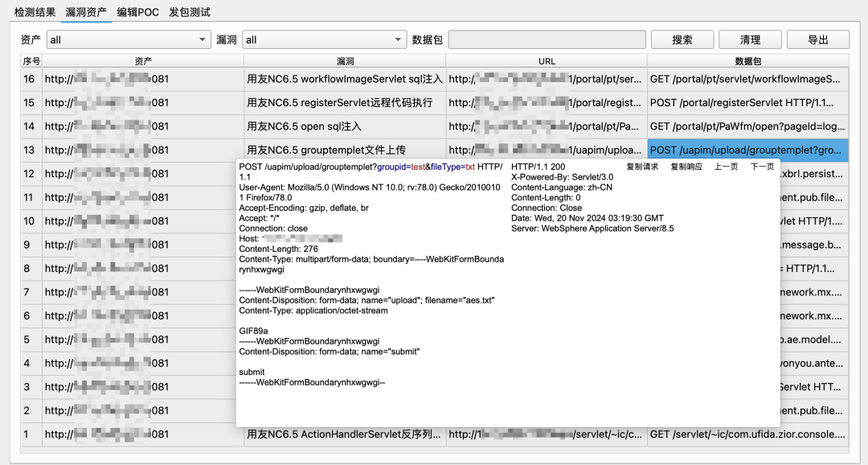Click sequence number 10 cell
Screen dimensions: 868x465
(31, 221)
